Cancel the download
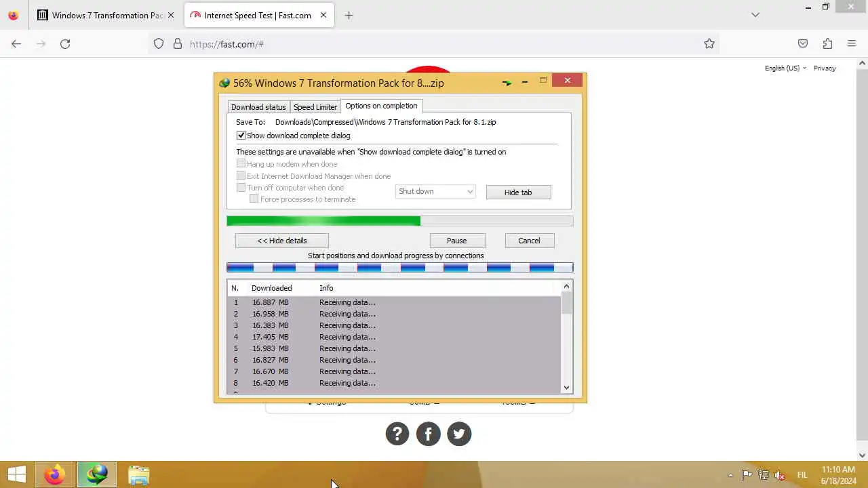868x488 pixels. pos(529,241)
